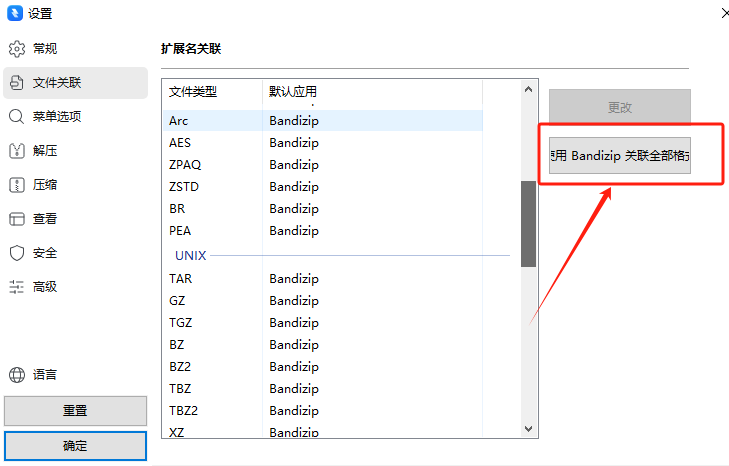Select the AES file type row

(x=323, y=142)
